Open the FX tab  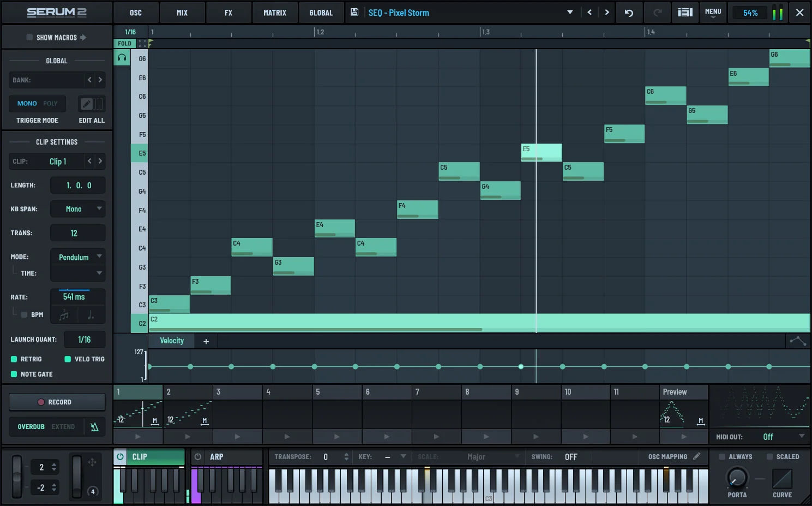click(x=228, y=13)
